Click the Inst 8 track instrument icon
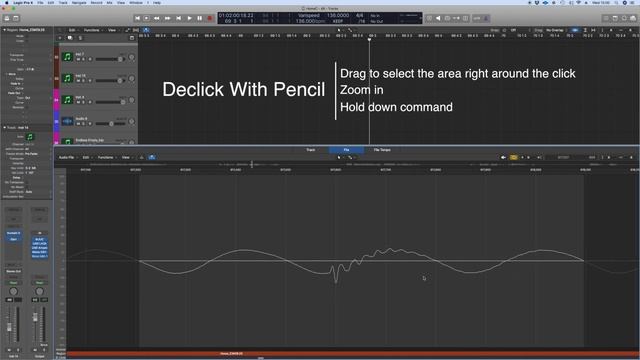The width and height of the screenshot is (640, 360). pos(67,100)
